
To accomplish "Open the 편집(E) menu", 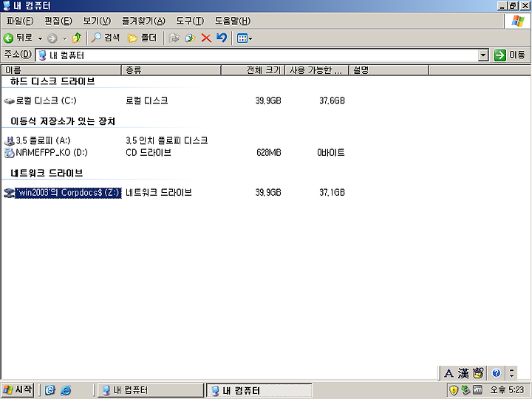I will tap(58, 21).
